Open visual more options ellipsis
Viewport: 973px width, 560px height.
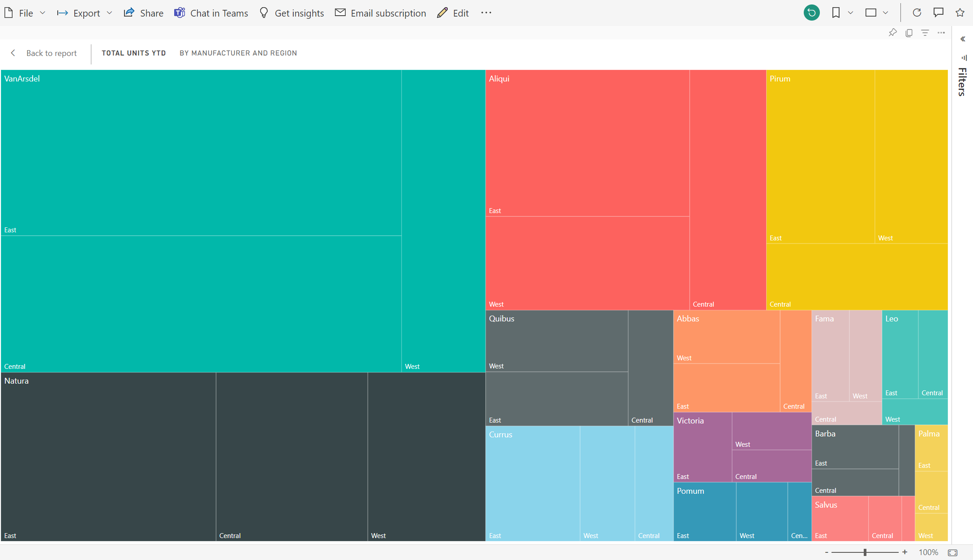pyautogui.click(x=941, y=33)
